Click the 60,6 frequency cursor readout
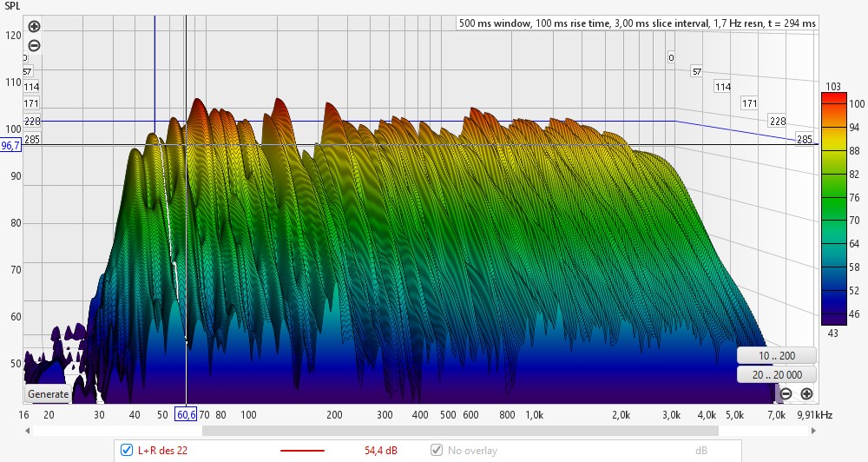This screenshot has width=868, height=462. [186, 414]
